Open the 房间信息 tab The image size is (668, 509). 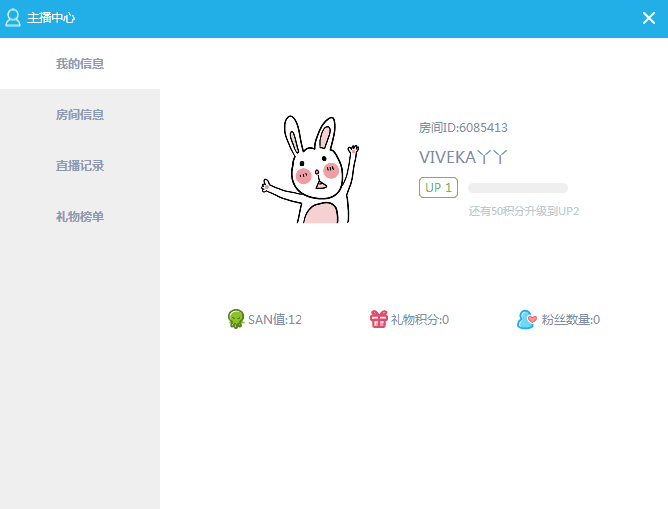[x=80, y=115]
